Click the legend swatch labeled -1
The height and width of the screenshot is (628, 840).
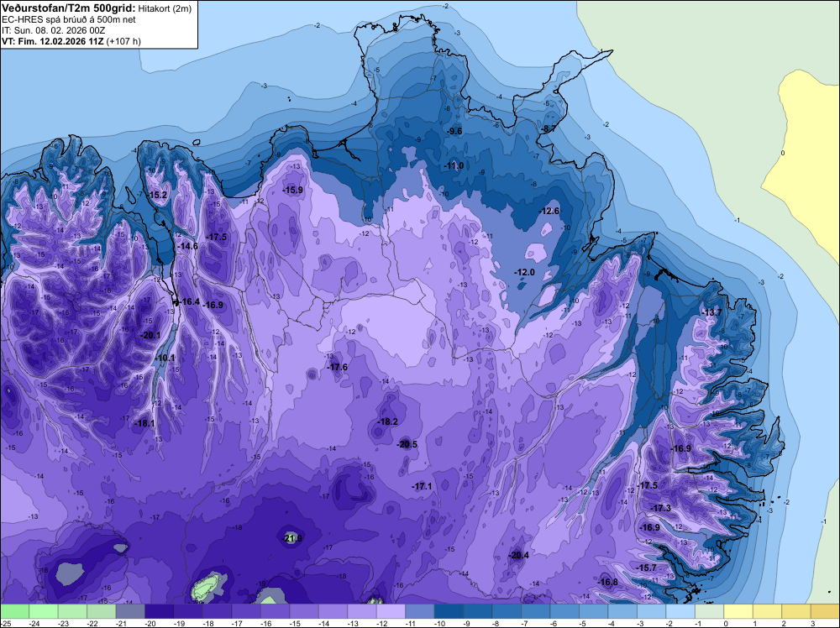tap(709, 612)
